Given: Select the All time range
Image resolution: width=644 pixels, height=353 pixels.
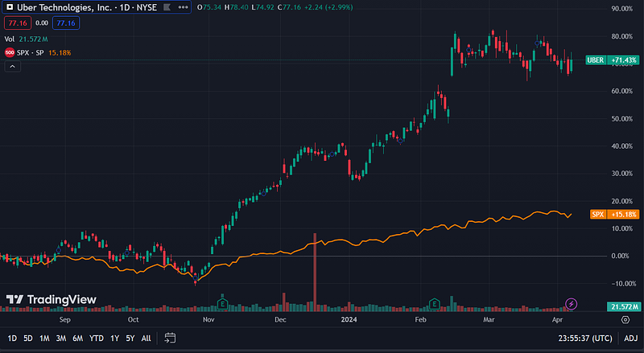Looking at the screenshot, I should 147,339.
